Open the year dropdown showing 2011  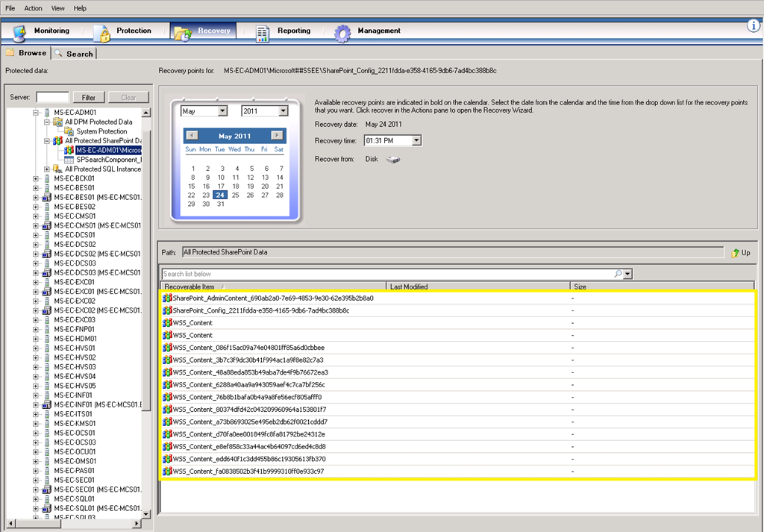283,111
